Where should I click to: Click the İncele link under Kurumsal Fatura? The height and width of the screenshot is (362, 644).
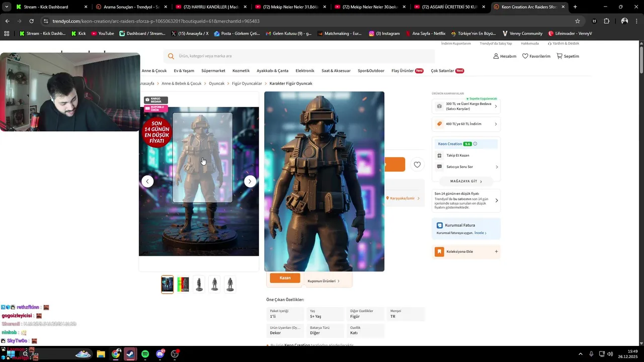coord(480,233)
